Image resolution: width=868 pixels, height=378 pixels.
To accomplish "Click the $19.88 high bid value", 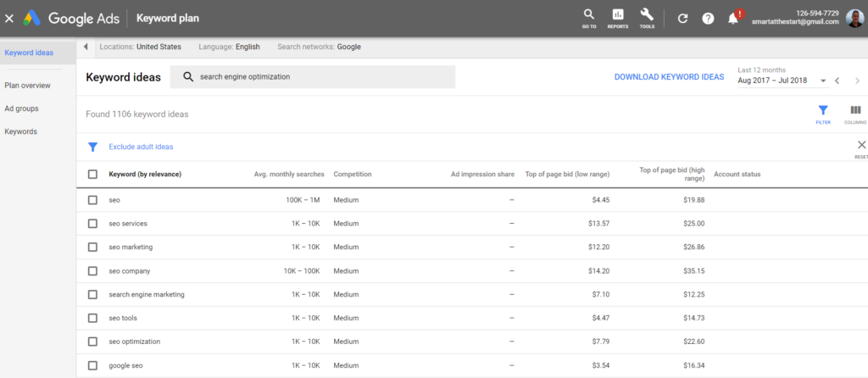I will click(694, 200).
